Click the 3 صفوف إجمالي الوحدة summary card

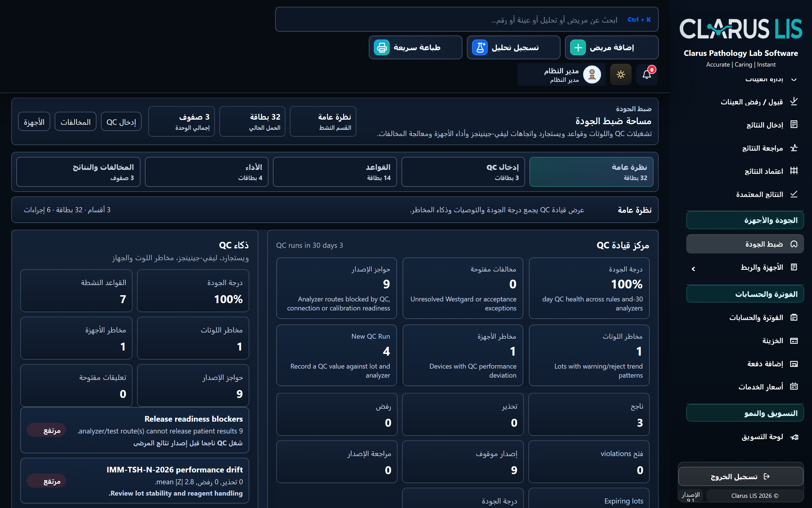point(181,121)
